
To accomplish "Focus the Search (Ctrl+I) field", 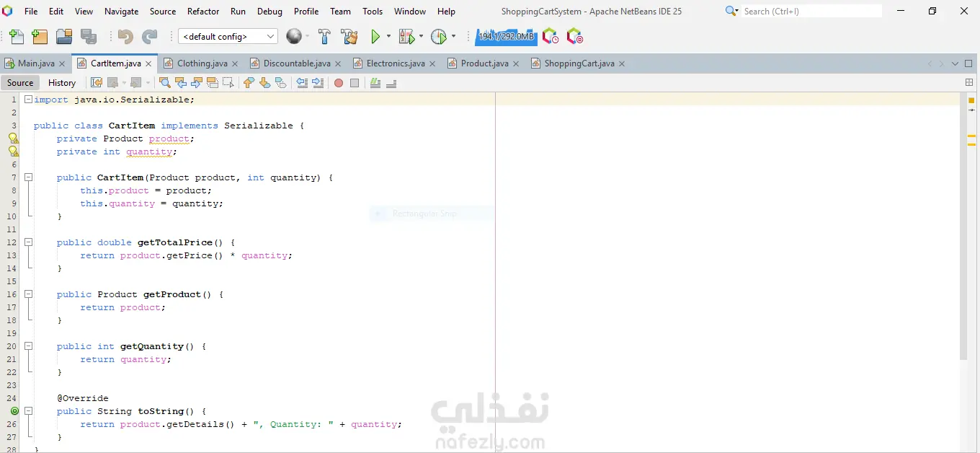I will (x=811, y=11).
